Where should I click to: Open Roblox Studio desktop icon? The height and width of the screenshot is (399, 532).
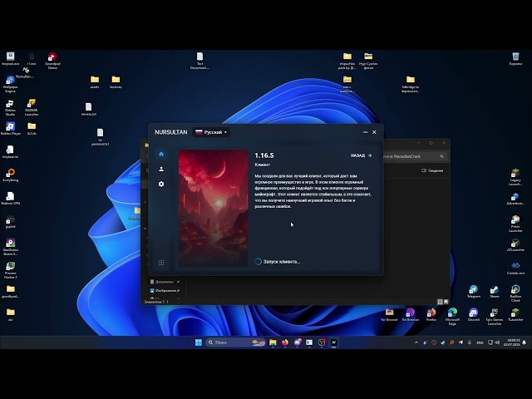pos(10,107)
